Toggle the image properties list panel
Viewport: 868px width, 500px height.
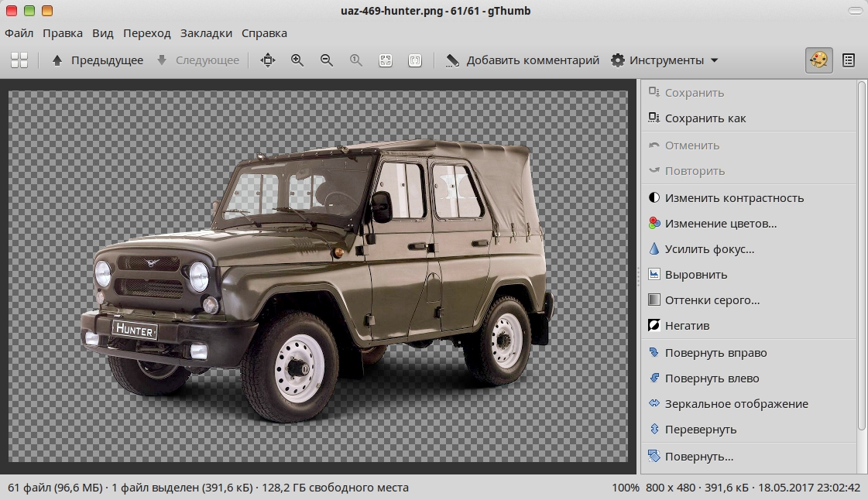click(x=849, y=60)
